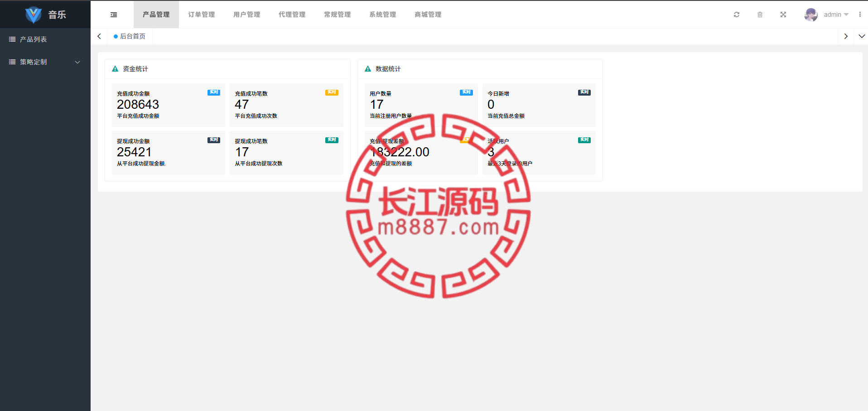This screenshot has height=411, width=868.
Task: Click the 用户数量 card label
Action: (x=381, y=94)
